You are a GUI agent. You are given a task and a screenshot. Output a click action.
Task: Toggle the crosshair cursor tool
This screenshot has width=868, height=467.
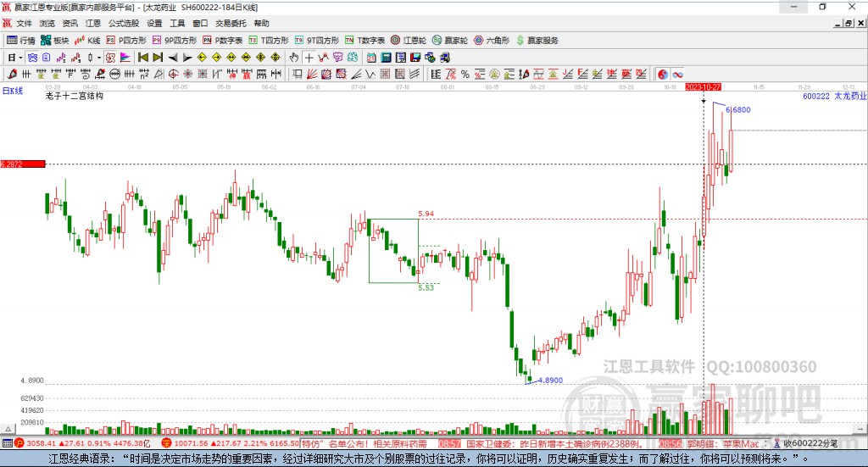coord(309,58)
